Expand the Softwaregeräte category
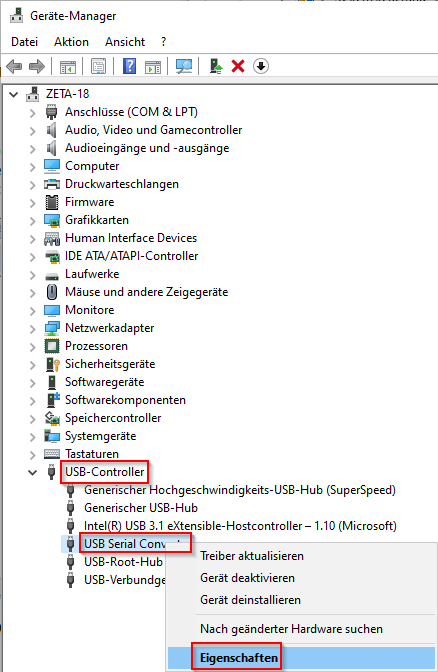The height and width of the screenshot is (672, 438). (x=33, y=383)
